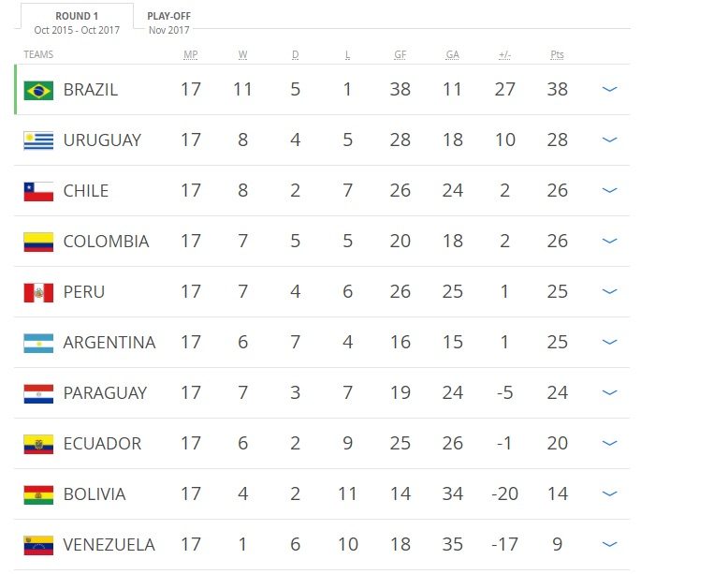Click the GF column header
728x574 pixels.
pyautogui.click(x=400, y=55)
